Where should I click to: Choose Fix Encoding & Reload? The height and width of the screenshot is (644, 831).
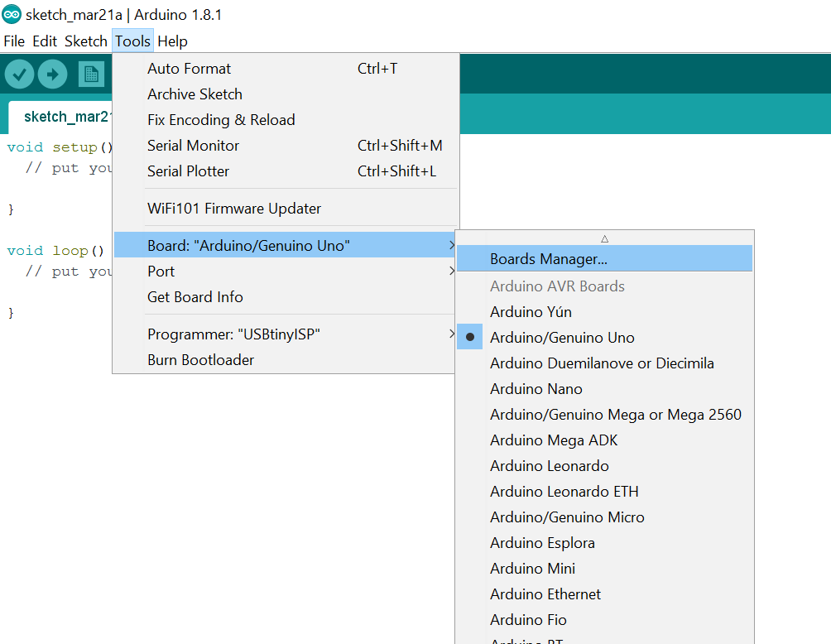point(286,120)
